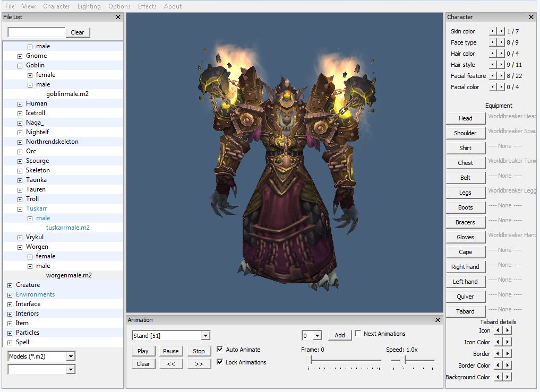
Task: Click previous arrow for Facial feature
Action: pos(493,76)
